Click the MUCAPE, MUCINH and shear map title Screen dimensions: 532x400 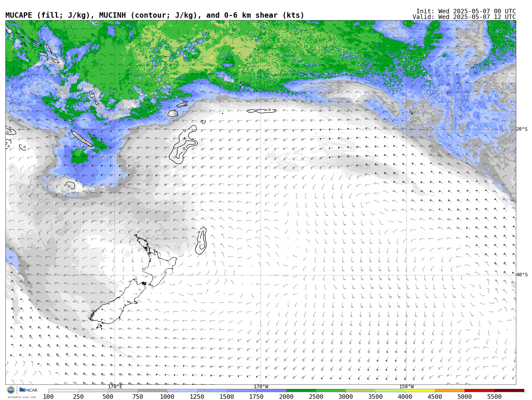coord(155,15)
